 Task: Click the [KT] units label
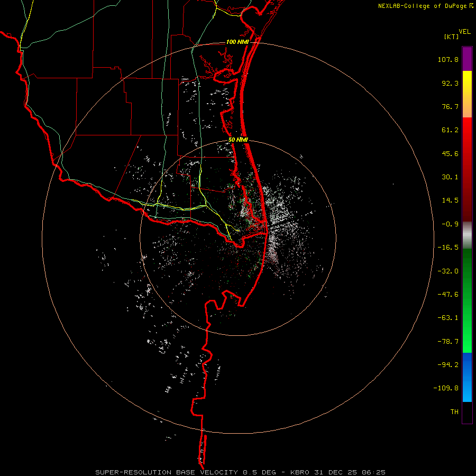(452, 36)
